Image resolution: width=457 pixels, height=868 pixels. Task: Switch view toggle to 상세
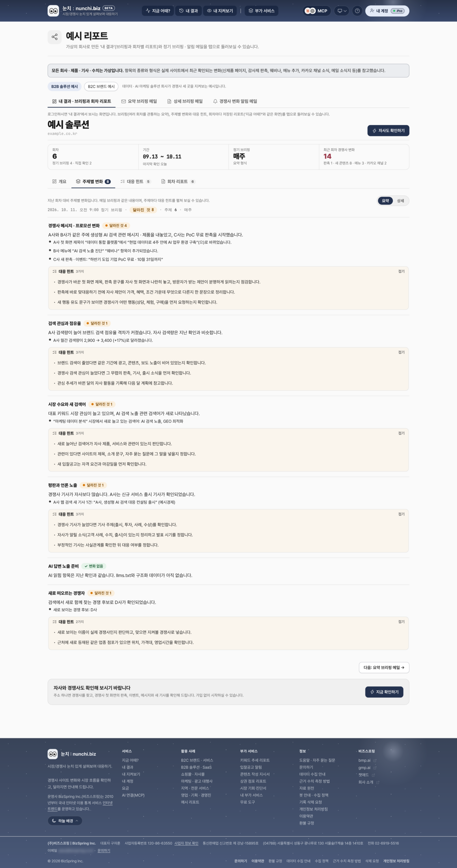pos(400,201)
